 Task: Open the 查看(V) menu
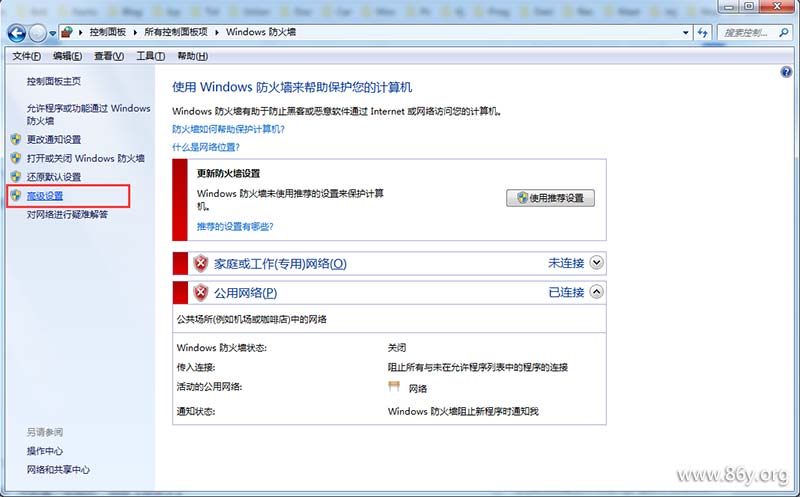coord(109,56)
